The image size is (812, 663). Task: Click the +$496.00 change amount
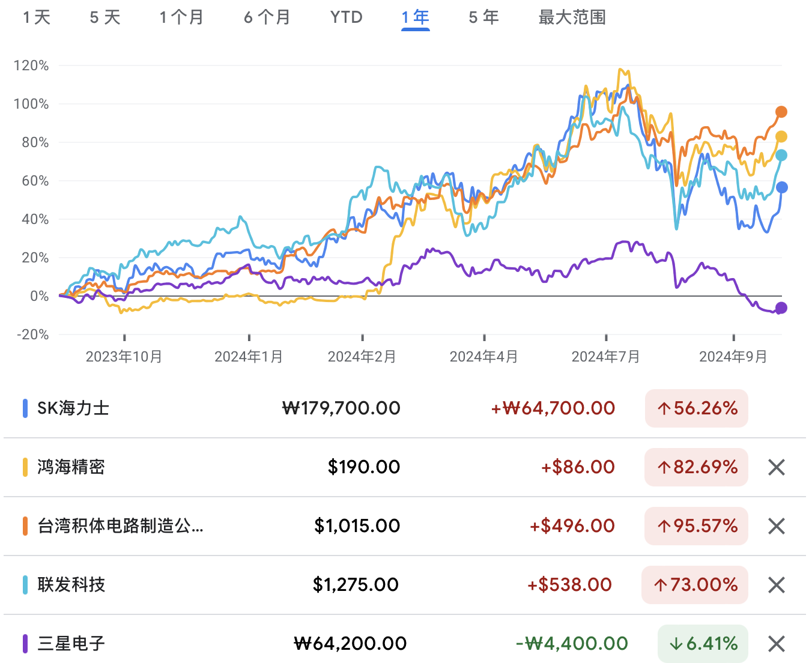coord(572,526)
